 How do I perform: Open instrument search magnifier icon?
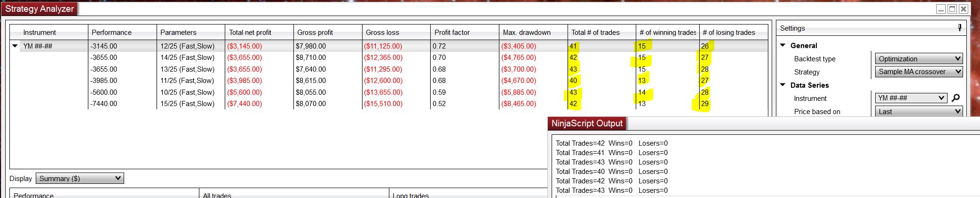(x=956, y=98)
